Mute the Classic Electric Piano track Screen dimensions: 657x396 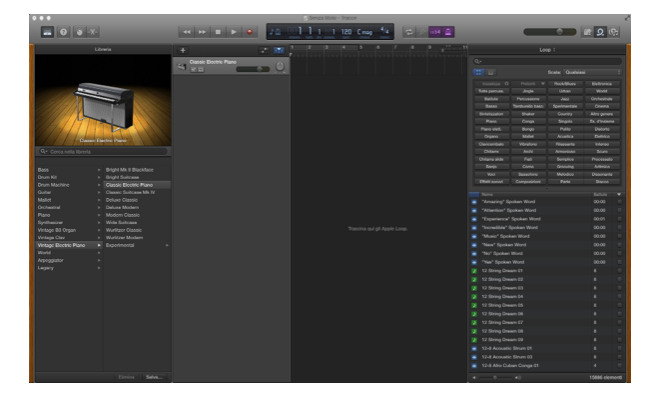[x=194, y=70]
